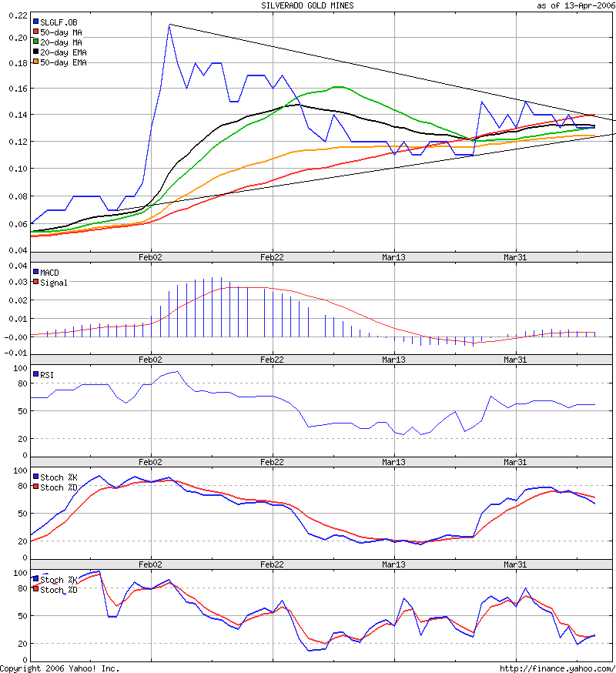Click the RSI legend label
The image size is (616, 673).
coord(47,375)
